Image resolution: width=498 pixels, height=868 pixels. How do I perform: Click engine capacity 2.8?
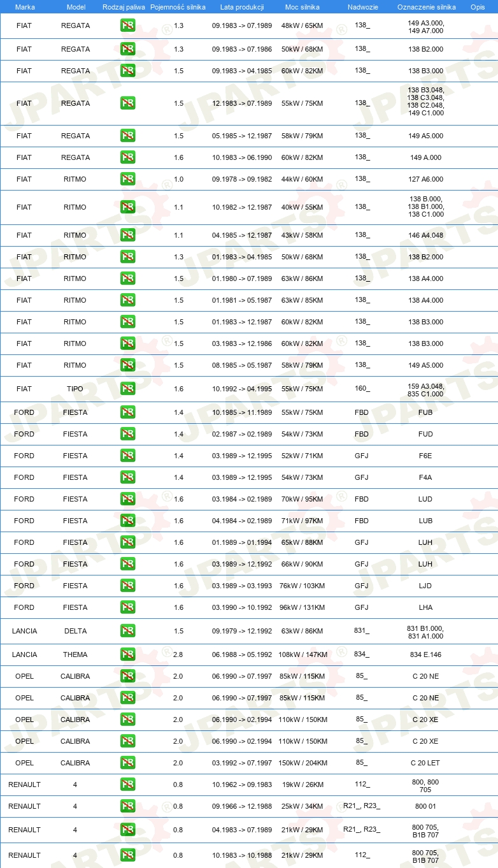point(178,655)
